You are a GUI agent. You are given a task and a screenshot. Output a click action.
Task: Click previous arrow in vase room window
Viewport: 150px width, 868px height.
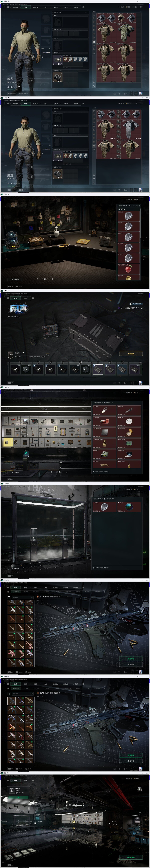tap(37, 279)
